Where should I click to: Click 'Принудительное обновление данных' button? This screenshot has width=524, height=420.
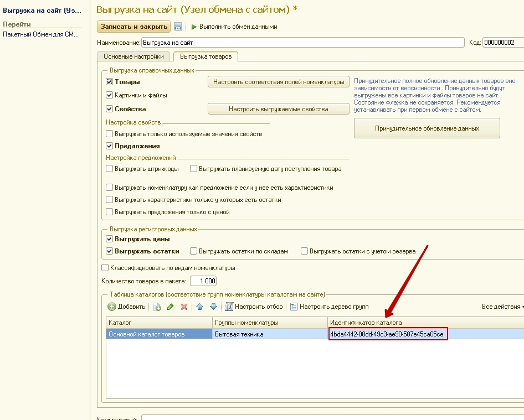click(427, 128)
